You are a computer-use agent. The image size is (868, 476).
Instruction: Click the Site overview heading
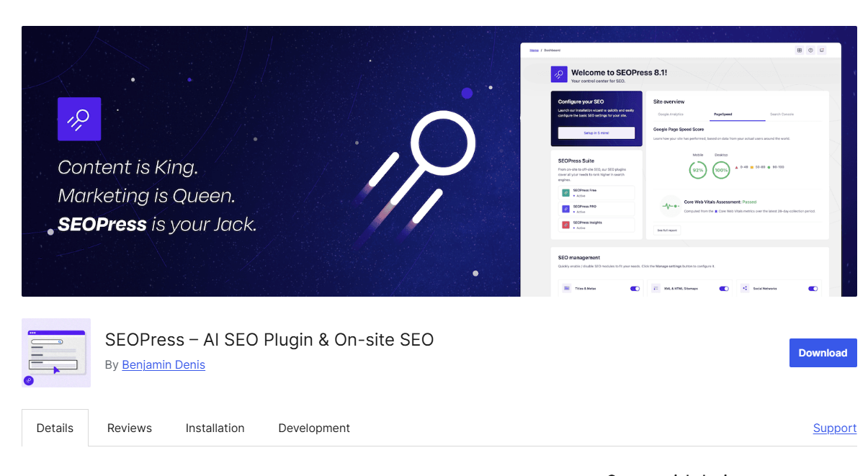point(668,102)
